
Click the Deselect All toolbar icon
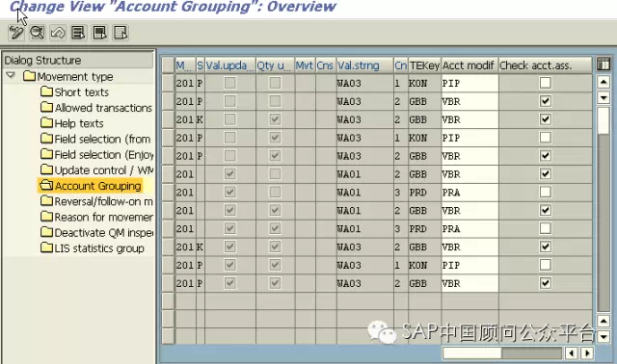point(121,33)
